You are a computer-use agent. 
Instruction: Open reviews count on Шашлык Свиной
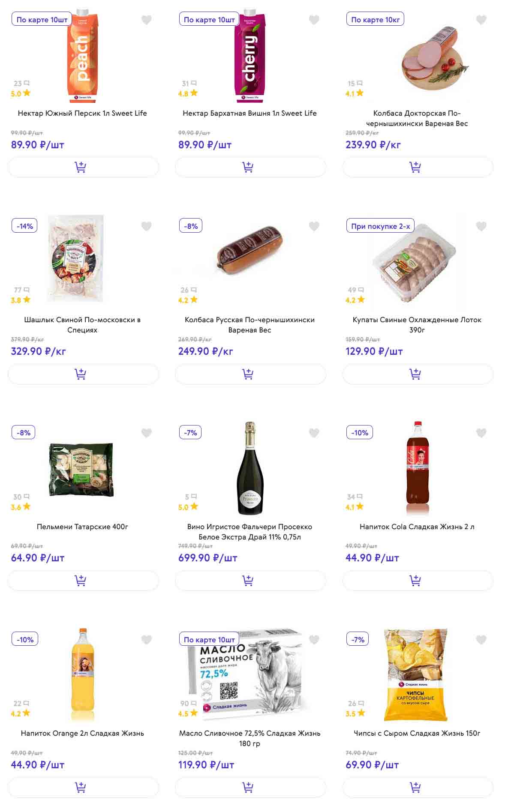click(21, 290)
